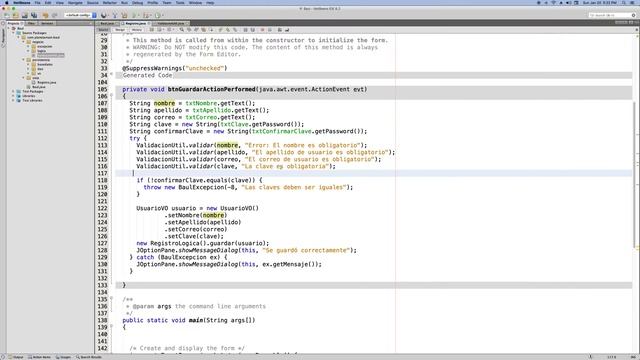This screenshot has width=640, height=360.
Task: Click the Profile Project icon
Action: click(157, 15)
